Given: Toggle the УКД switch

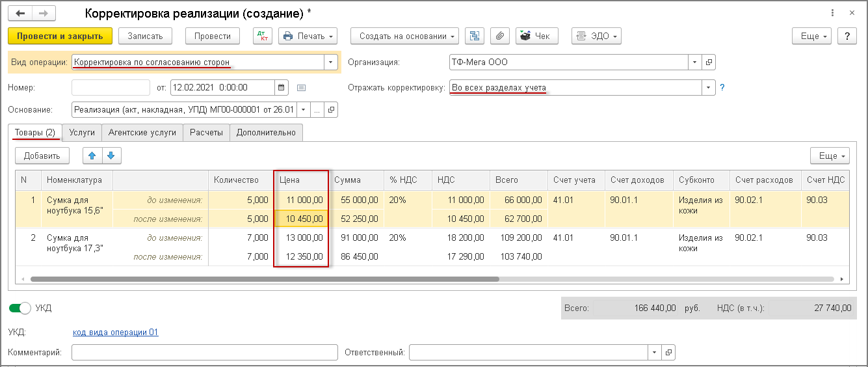Looking at the screenshot, I should [20, 308].
